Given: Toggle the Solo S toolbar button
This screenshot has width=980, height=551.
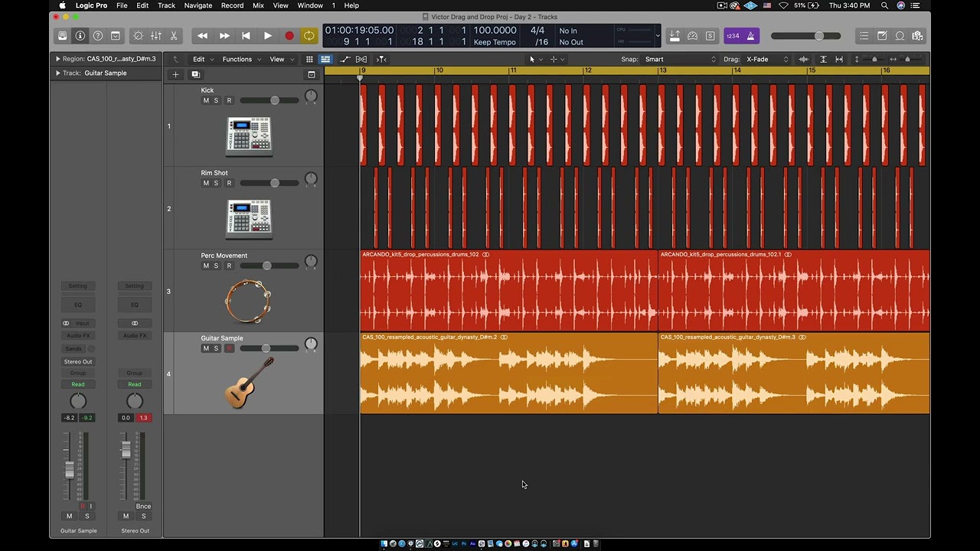Looking at the screenshot, I should [710, 36].
